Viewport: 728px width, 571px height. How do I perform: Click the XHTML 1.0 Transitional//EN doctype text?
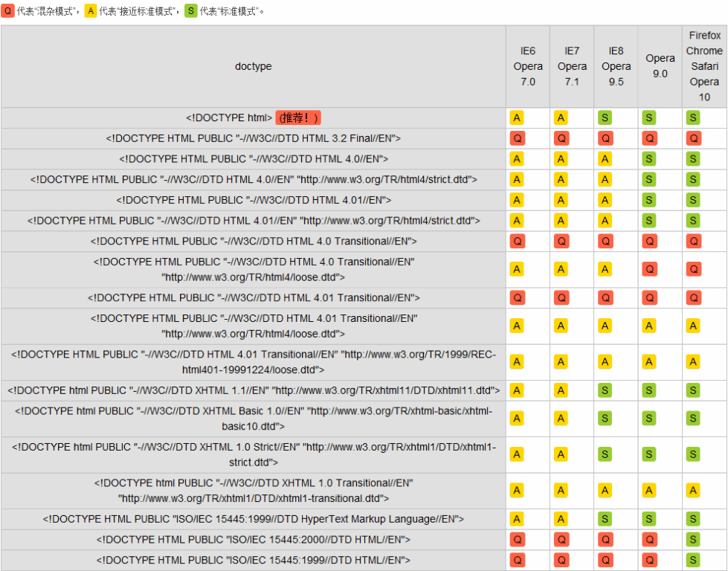click(x=254, y=490)
